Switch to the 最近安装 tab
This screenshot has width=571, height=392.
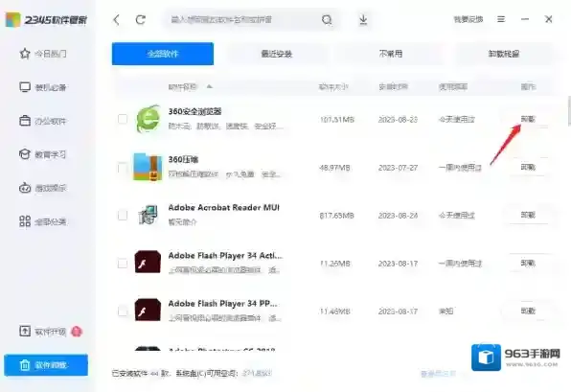[x=277, y=54]
